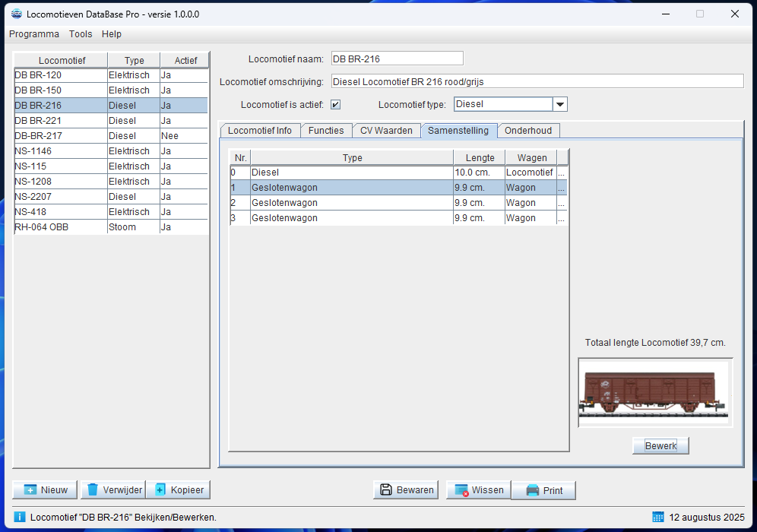Switch to the Locomotief Info tab
This screenshot has height=532, width=757.
[x=260, y=131]
